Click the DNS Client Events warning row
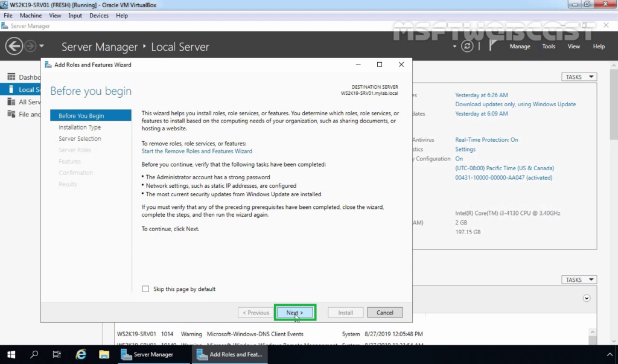Image resolution: width=618 pixels, height=364 pixels. pos(270,334)
